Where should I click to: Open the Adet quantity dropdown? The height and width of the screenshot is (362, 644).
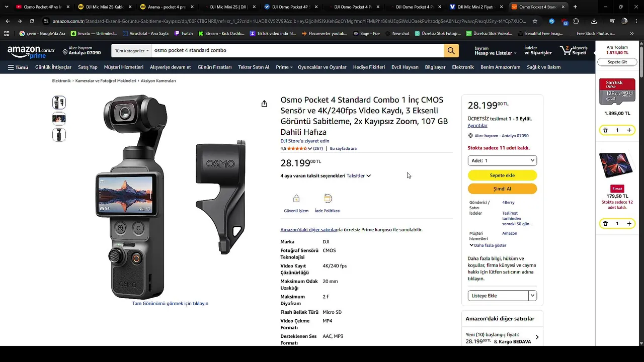pos(502,160)
